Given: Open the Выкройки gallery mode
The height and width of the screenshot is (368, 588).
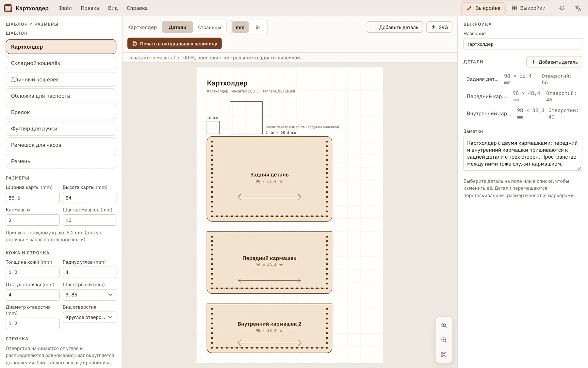Looking at the screenshot, I should (529, 8).
